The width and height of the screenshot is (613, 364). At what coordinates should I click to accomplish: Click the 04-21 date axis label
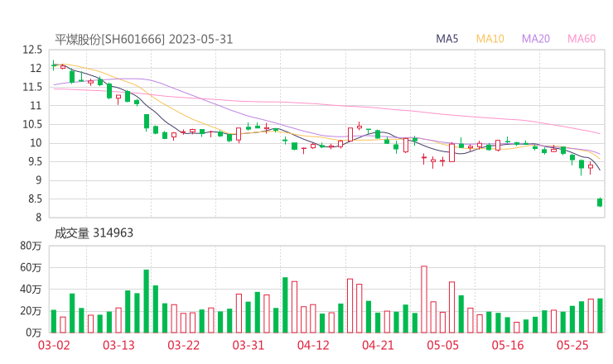[378, 345]
